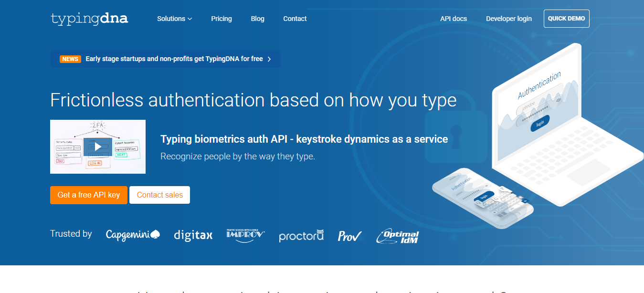Open the startups and non-profits news link
This screenshot has height=293, width=644.
pos(174,59)
